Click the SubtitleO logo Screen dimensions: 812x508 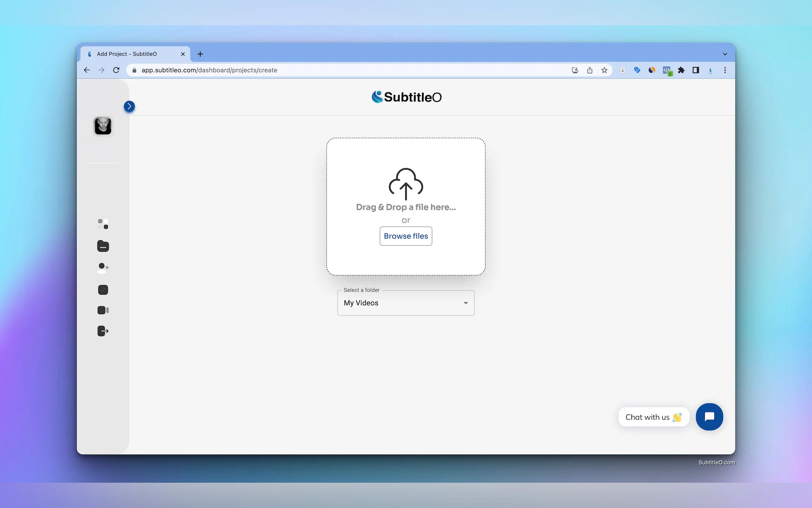click(x=407, y=97)
